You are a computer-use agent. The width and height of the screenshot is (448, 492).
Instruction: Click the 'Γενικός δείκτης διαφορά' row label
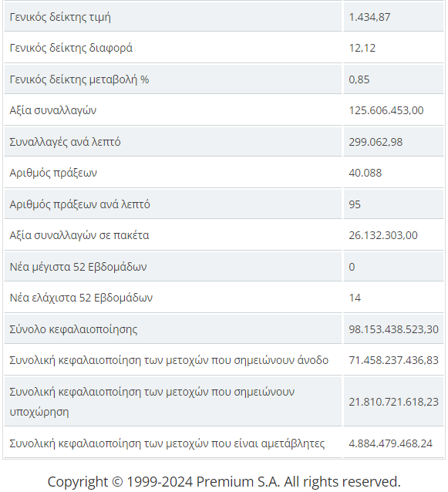pos(71,48)
